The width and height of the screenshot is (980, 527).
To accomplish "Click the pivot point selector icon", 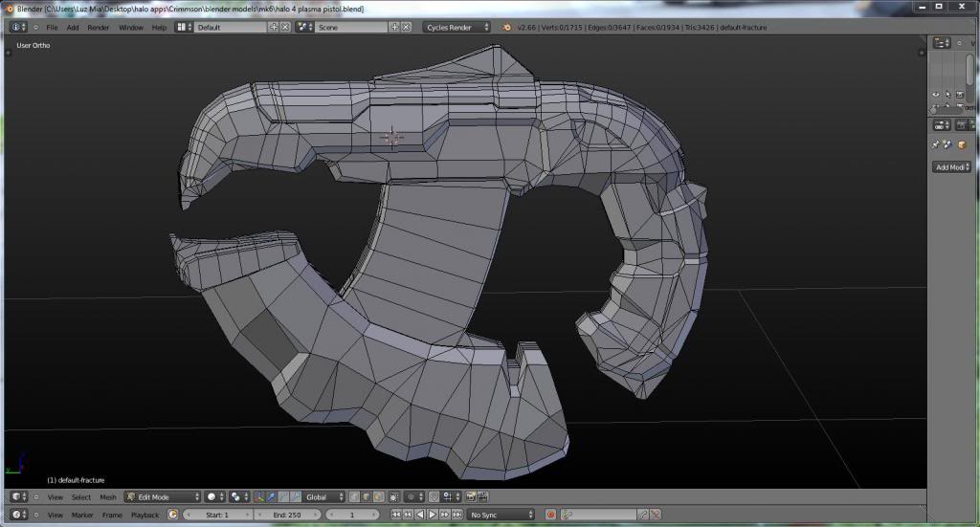I will point(235,497).
